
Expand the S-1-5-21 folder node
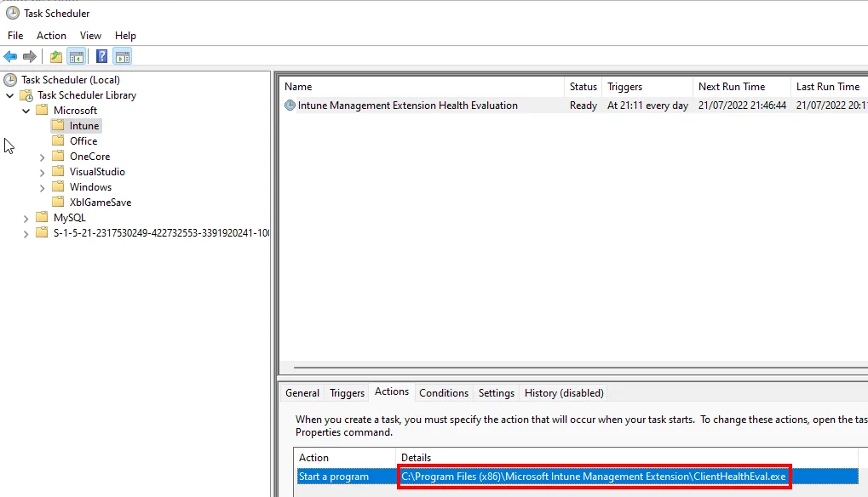(x=26, y=234)
